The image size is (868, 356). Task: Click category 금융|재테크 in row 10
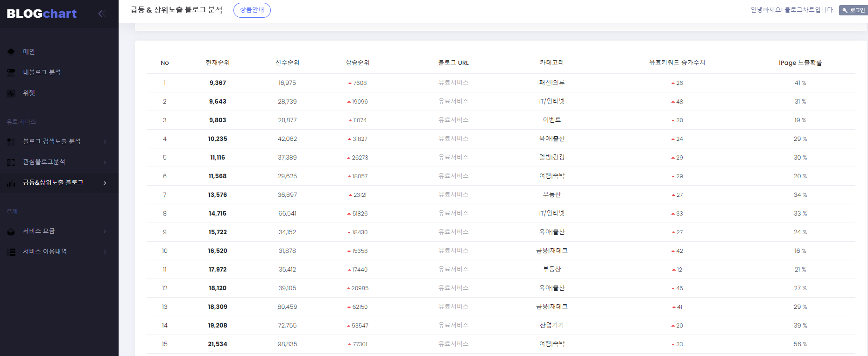pyautogui.click(x=552, y=251)
